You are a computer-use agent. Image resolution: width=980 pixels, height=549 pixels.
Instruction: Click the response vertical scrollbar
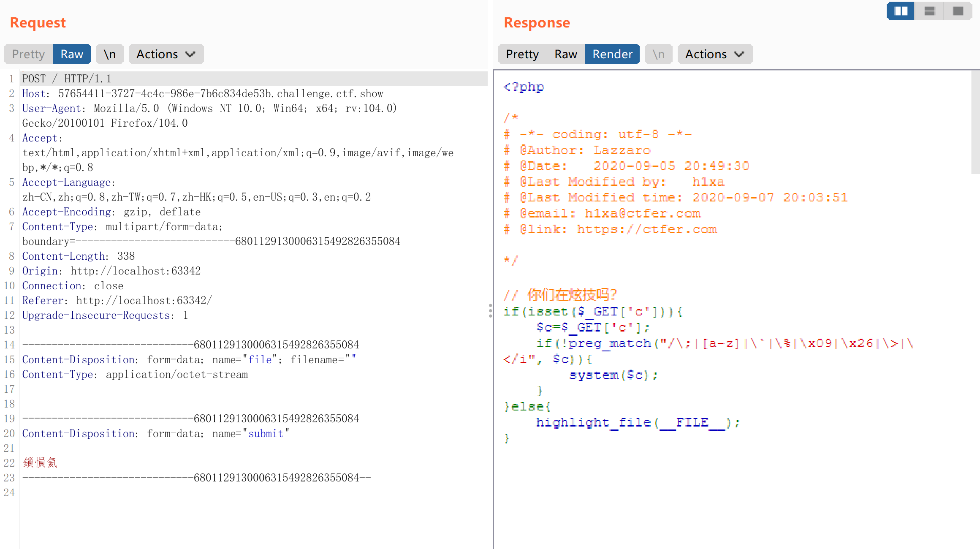pos(975,122)
